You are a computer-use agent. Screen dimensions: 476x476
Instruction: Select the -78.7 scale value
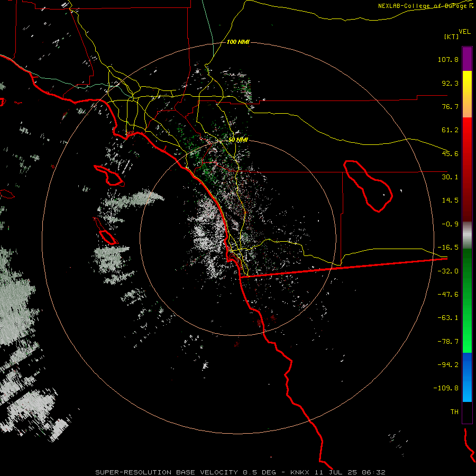pos(448,342)
